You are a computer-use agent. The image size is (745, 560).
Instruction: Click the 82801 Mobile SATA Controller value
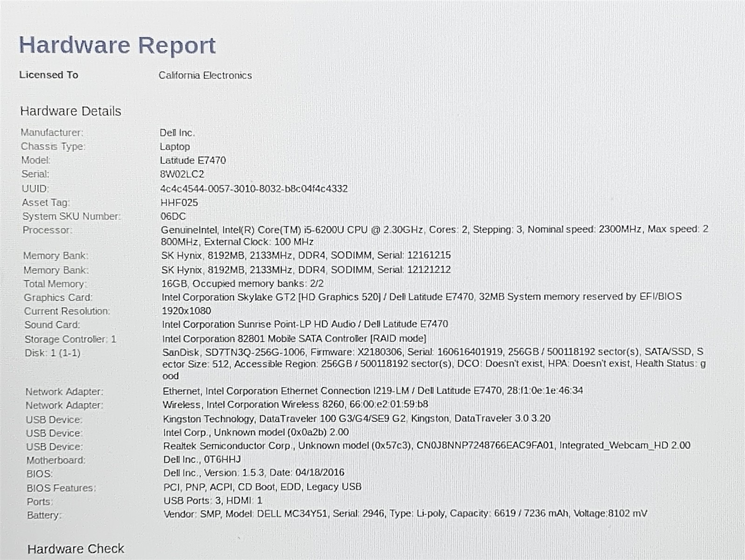click(294, 339)
